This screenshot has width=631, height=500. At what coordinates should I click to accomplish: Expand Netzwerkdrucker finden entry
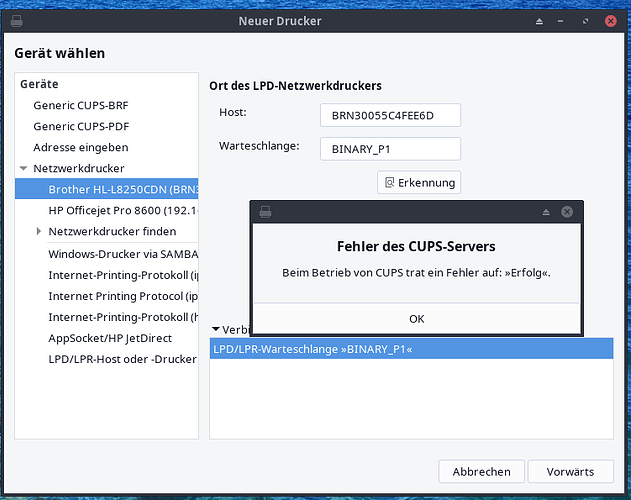click(x=39, y=231)
